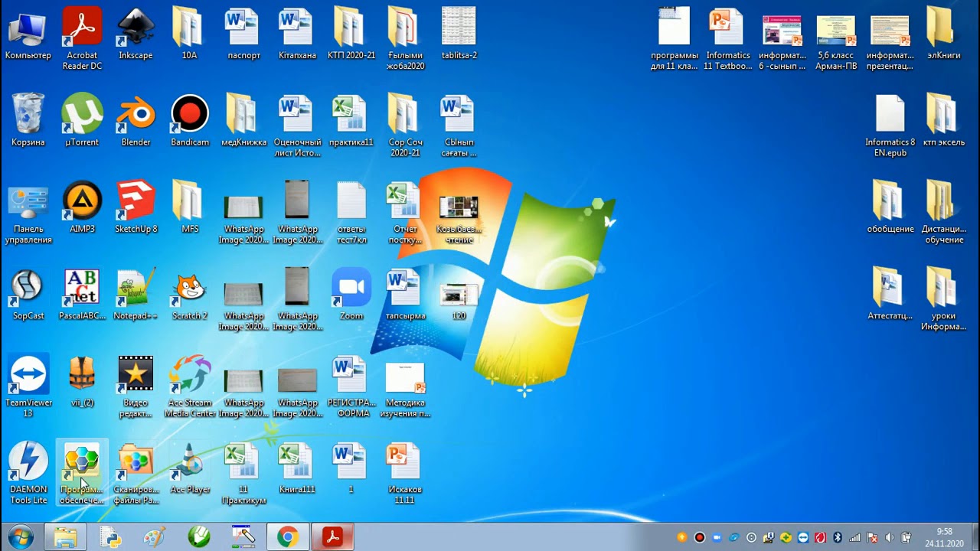Open the 10A folder
Screen dimensions: 980x551
pyautogui.click(x=190, y=34)
